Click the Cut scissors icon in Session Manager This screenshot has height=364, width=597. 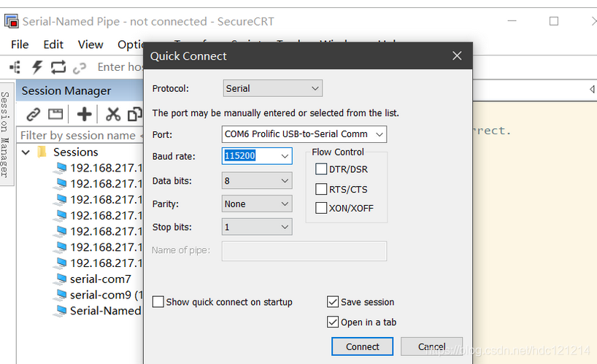pyautogui.click(x=113, y=114)
